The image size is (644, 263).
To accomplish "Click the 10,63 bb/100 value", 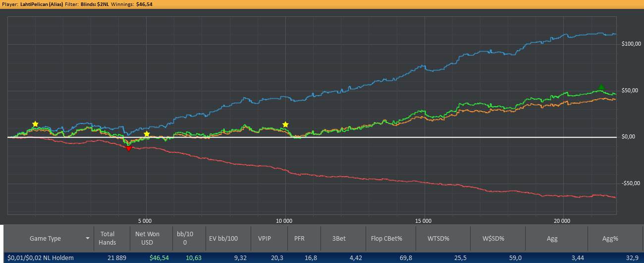I will point(194,258).
